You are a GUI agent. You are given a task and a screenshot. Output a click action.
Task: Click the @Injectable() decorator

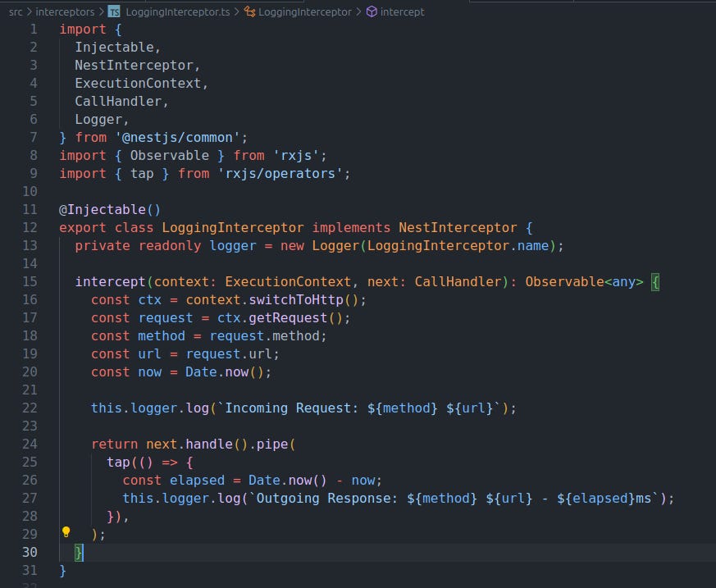(110, 210)
